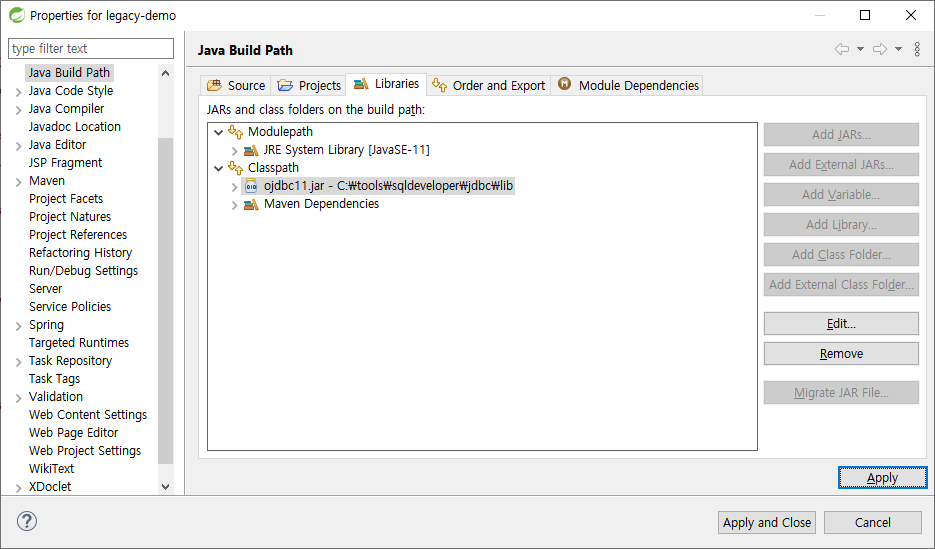Screen dimensions: 935x549
Task: Open the forward history dropdown arrow
Action: [x=899, y=49]
